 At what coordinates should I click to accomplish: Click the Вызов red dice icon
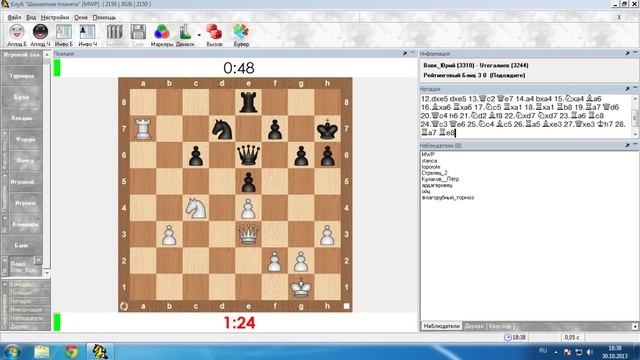[214, 33]
